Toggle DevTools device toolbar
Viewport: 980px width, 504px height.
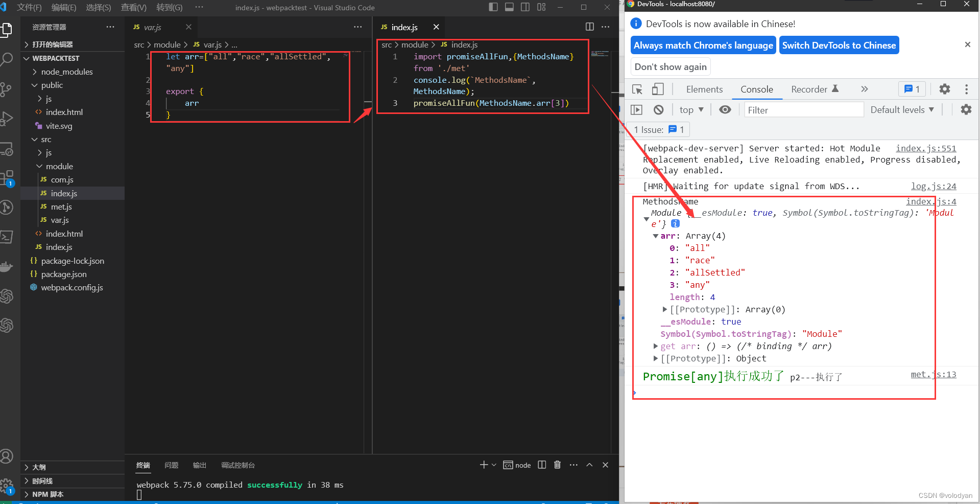click(658, 89)
